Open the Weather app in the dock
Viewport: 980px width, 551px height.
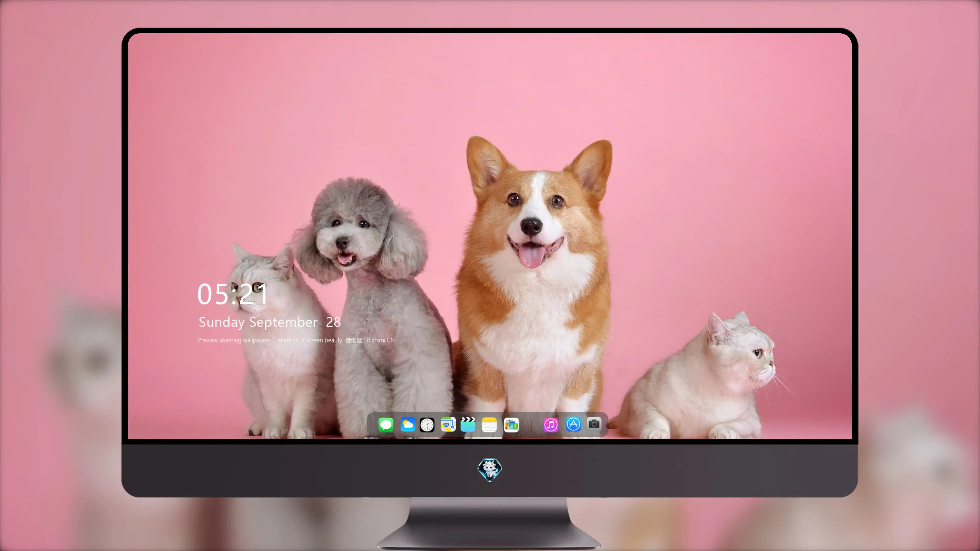click(x=408, y=424)
